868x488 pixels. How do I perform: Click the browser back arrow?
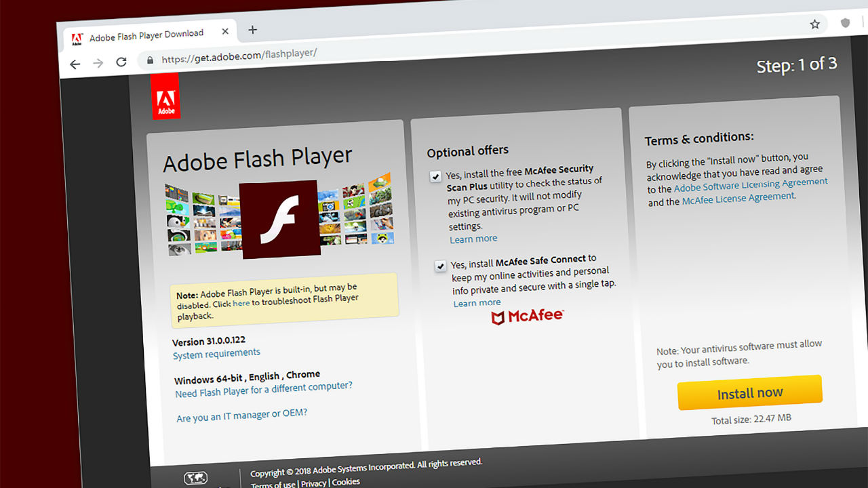[75, 64]
